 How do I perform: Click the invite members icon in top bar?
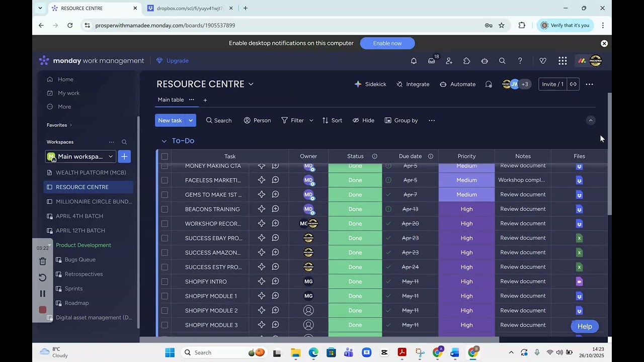(449, 61)
